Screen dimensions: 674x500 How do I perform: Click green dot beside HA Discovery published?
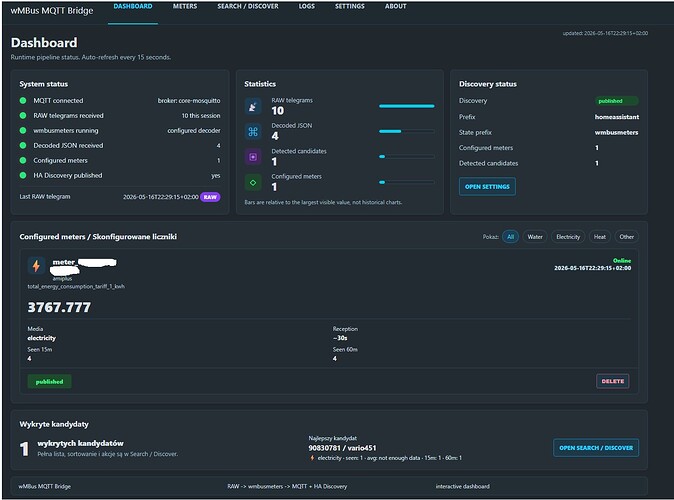coord(23,175)
